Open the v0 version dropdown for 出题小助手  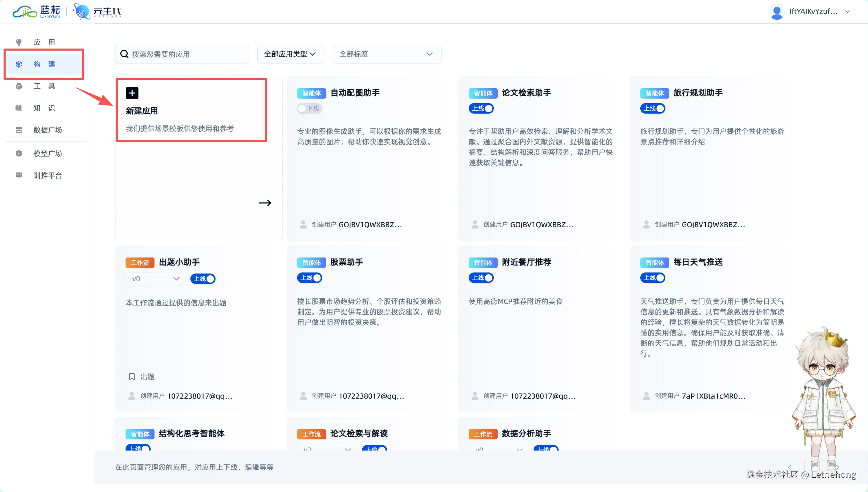point(156,279)
